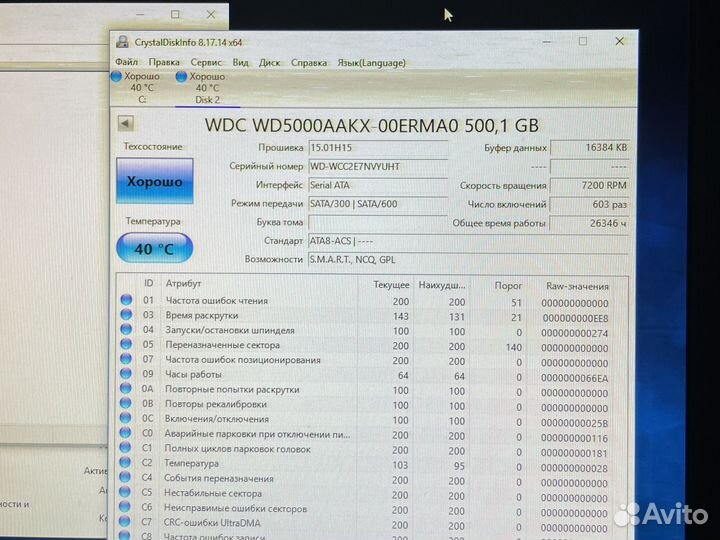Select attribute Нестабильные сектора

pyautogui.click(x=213, y=493)
